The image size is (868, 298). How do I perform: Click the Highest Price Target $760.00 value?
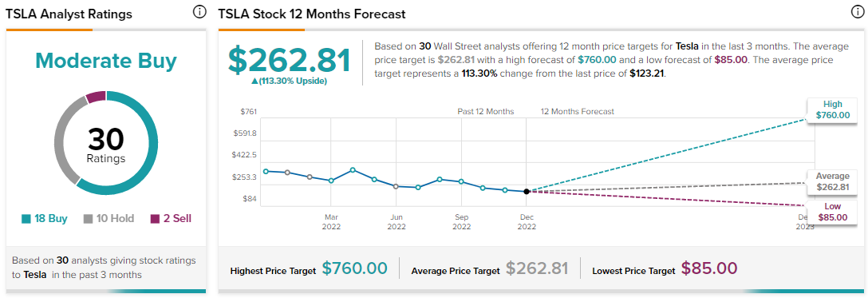[x=354, y=268]
